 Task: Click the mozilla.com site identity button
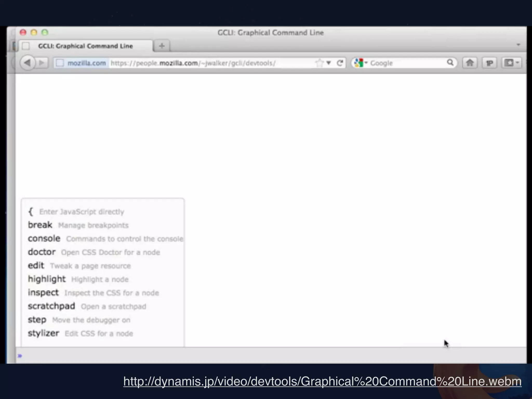coord(81,63)
